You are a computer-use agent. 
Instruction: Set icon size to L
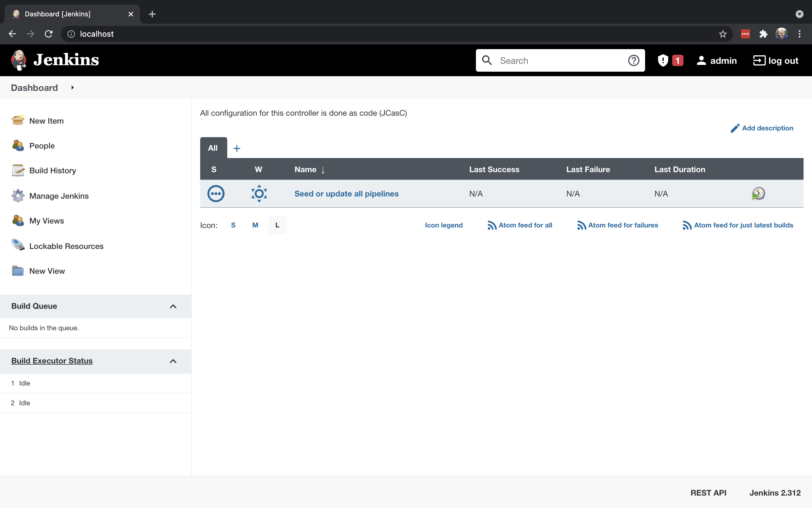[x=277, y=225]
